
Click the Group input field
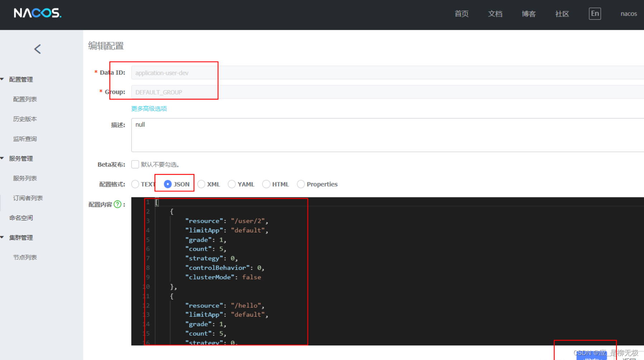[x=387, y=92]
